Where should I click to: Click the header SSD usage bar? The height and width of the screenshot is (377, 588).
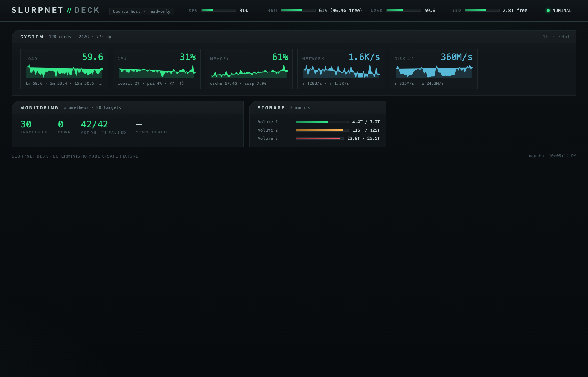coord(482,11)
